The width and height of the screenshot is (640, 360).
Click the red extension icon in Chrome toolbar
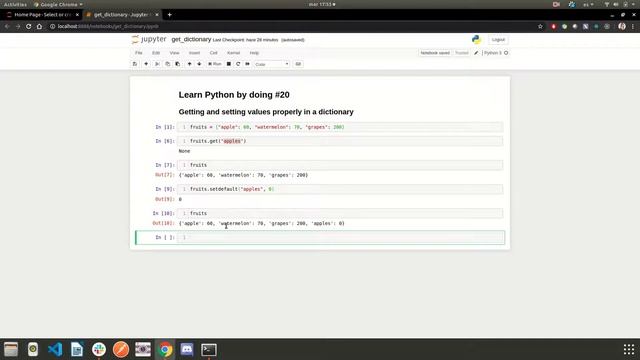point(553,26)
